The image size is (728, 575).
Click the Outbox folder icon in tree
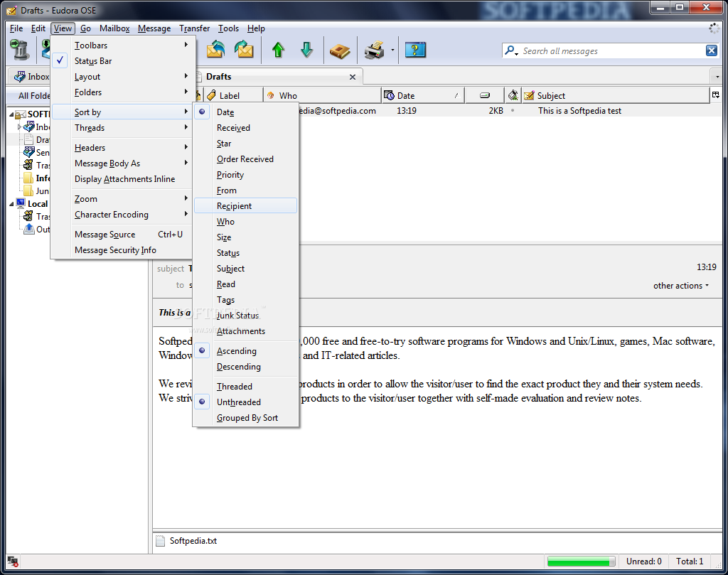[x=29, y=229]
